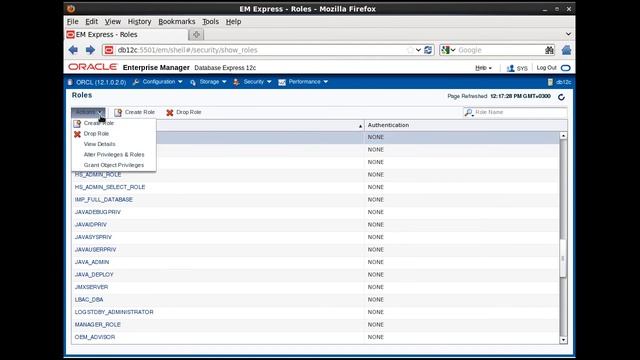The image size is (640, 360).
Task: Click the Drop Role toolbar button label
Action: pos(189,112)
